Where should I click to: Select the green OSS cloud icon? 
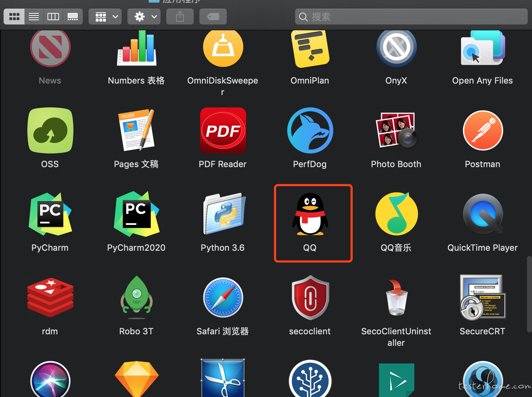(x=50, y=130)
